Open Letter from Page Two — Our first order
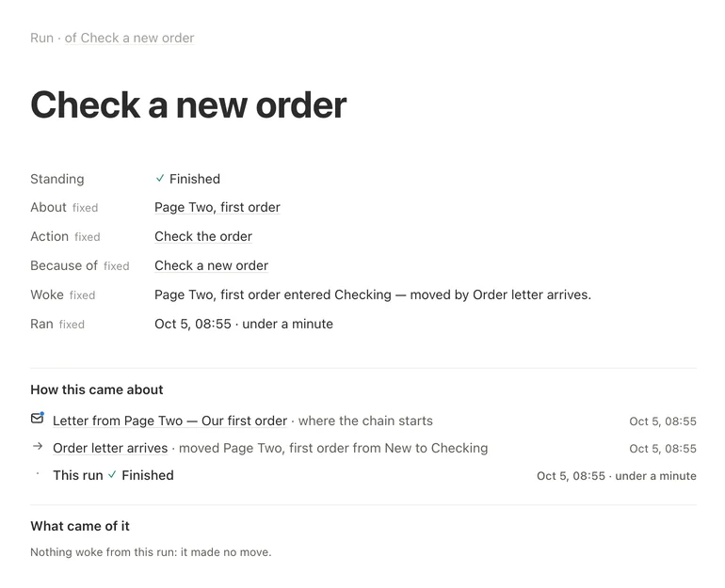The height and width of the screenshot is (588, 725). coord(169,421)
